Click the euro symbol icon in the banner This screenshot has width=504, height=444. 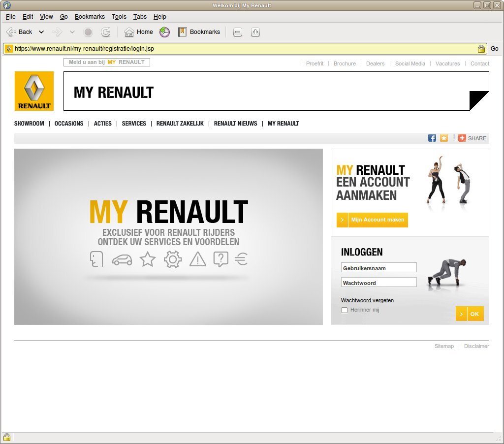click(241, 259)
